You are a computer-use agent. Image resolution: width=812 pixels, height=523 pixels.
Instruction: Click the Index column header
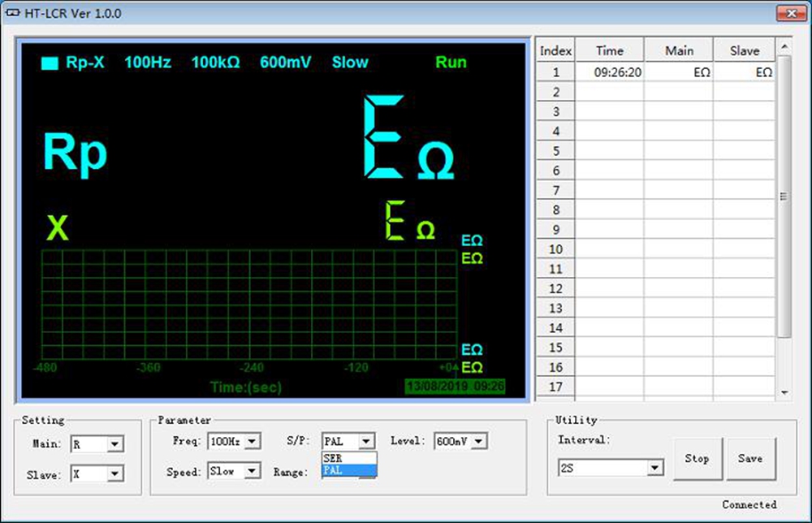point(555,50)
